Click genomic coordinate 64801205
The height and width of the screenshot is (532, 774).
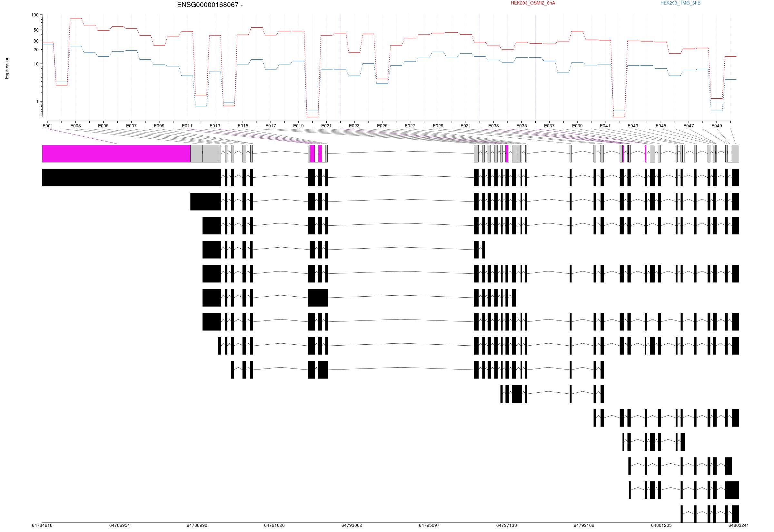(661, 525)
